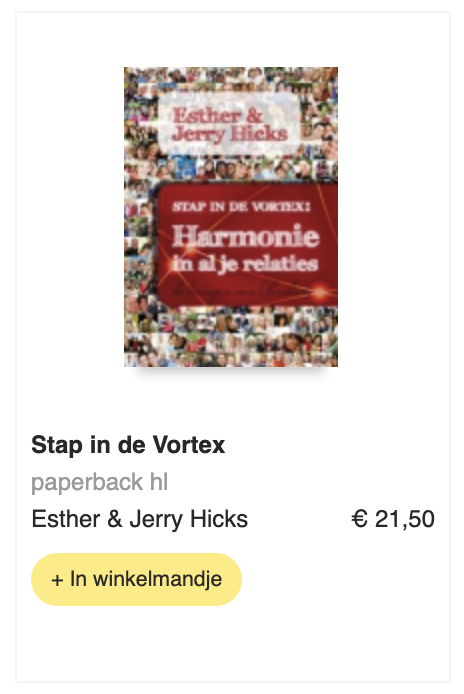This screenshot has height=694, width=464.
Task: Click the paperback hl format label
Action: click(100, 482)
